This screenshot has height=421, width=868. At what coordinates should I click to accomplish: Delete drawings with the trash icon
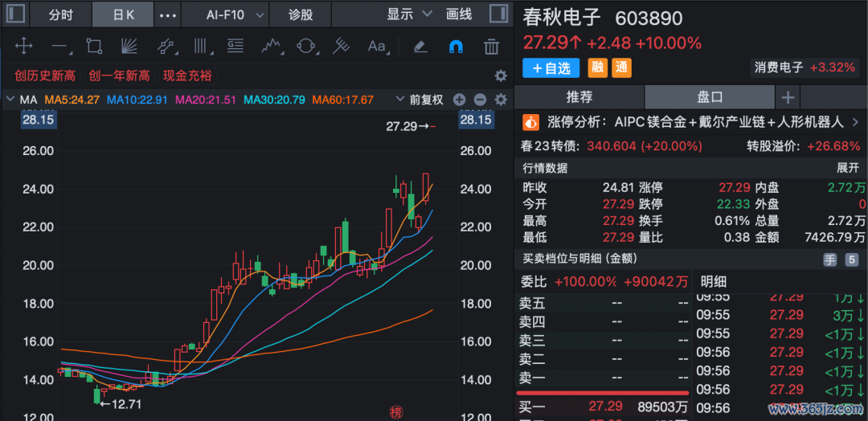click(492, 47)
